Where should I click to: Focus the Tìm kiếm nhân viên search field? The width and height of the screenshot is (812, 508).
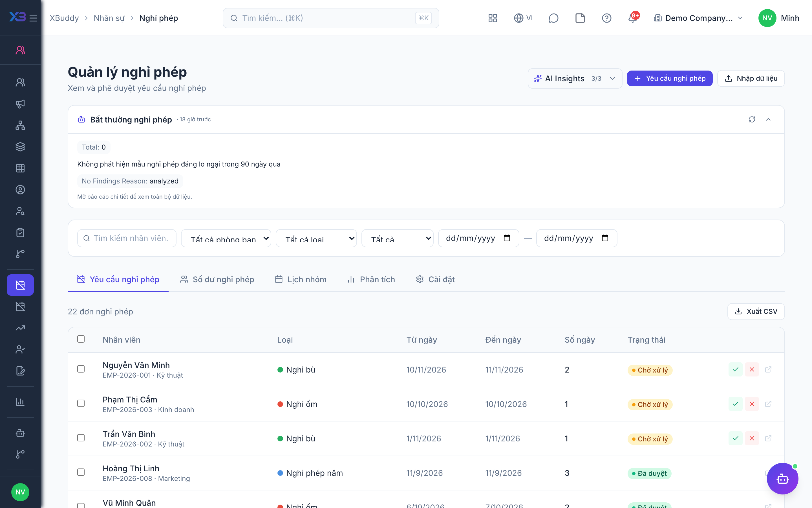tap(127, 238)
